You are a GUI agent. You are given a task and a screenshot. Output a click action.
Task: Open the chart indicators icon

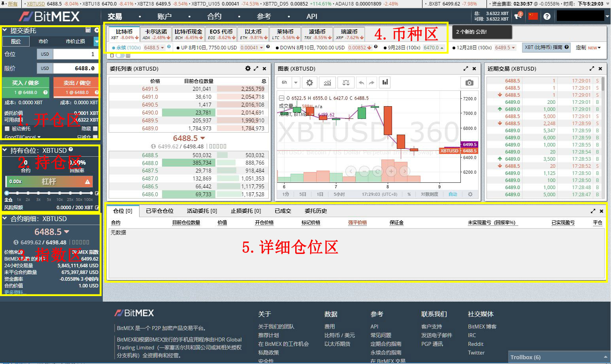pyautogui.click(x=328, y=83)
